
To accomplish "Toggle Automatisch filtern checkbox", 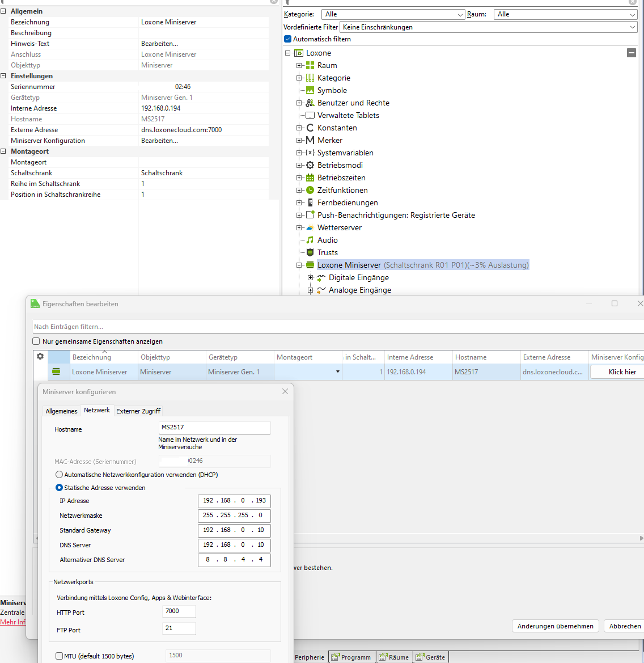I will pos(288,39).
